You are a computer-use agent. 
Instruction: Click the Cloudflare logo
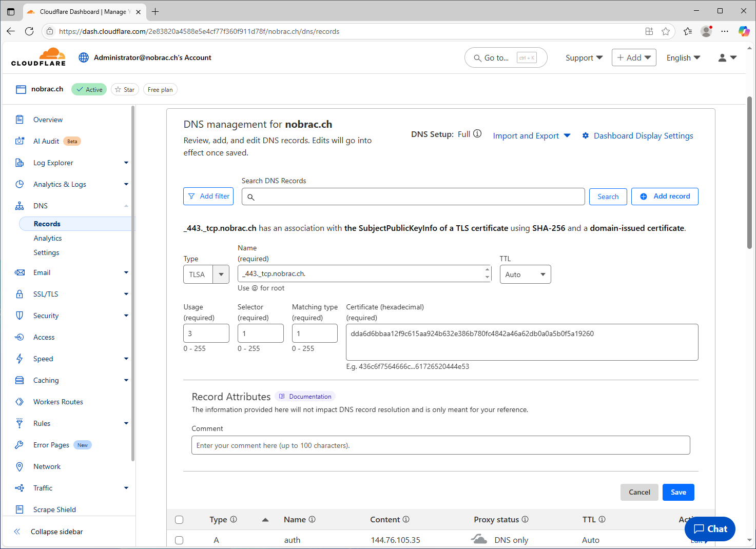pyautogui.click(x=38, y=57)
